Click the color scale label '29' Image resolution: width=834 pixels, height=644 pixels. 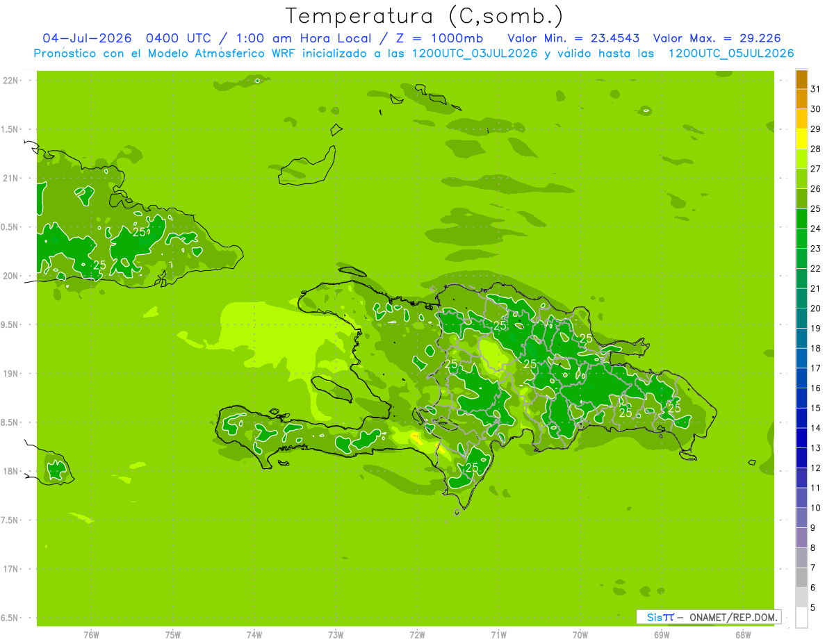click(815, 129)
